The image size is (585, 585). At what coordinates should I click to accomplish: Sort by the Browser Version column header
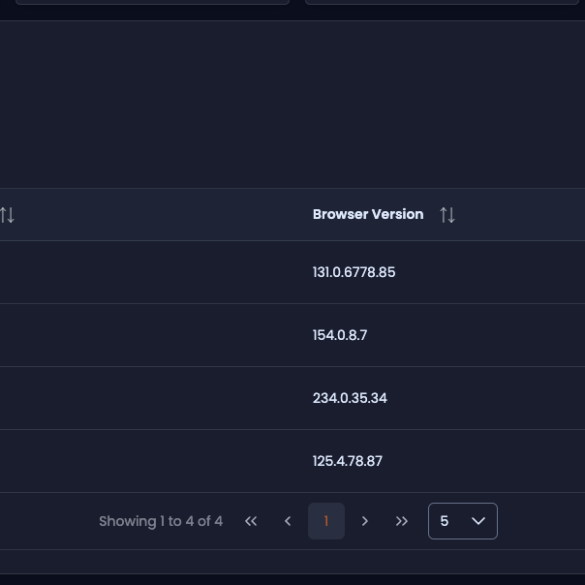368,215
